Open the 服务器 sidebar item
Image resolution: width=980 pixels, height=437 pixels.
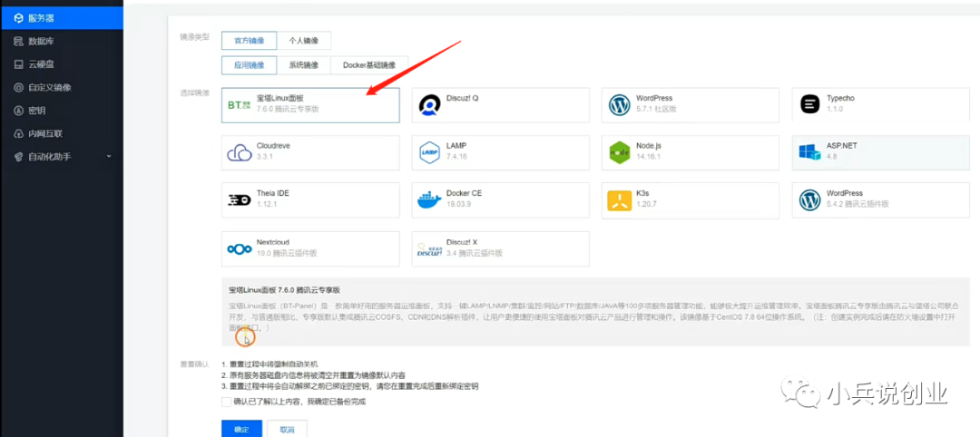62,18
